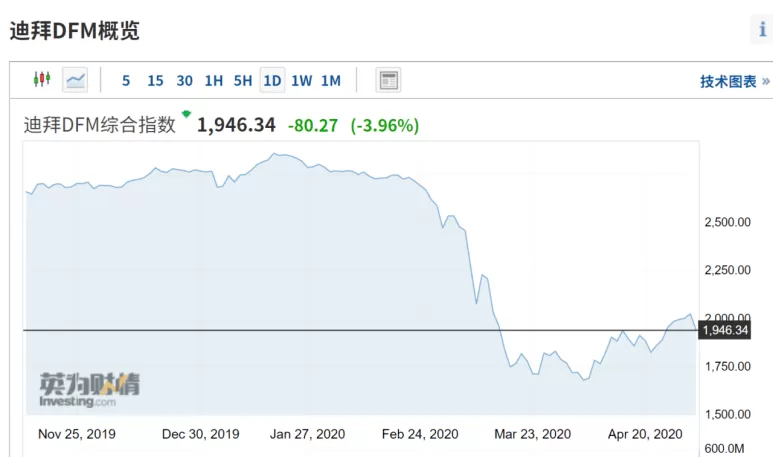Viewport: 773px width, 457px height.
Task: Choose the 1H timeframe
Action: [214, 80]
